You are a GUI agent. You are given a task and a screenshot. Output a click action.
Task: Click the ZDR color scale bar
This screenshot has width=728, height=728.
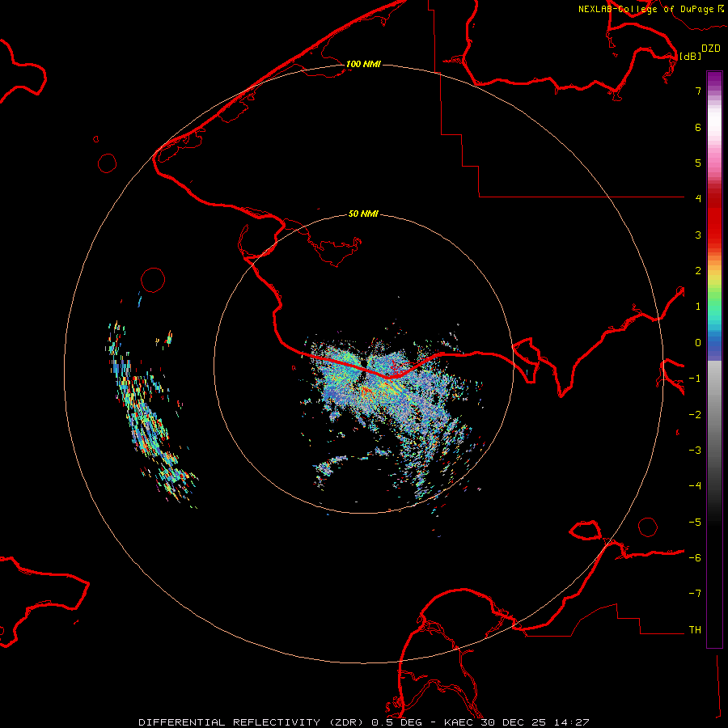tap(714, 359)
